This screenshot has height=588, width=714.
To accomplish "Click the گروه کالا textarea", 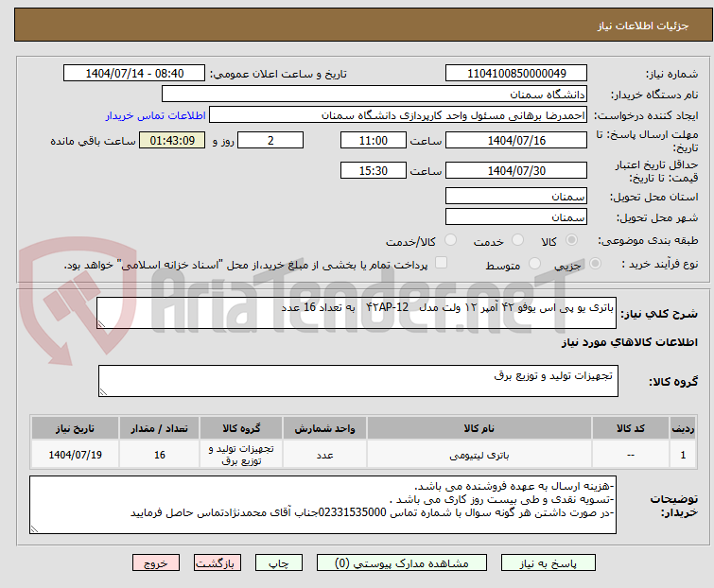I will (358, 381).
